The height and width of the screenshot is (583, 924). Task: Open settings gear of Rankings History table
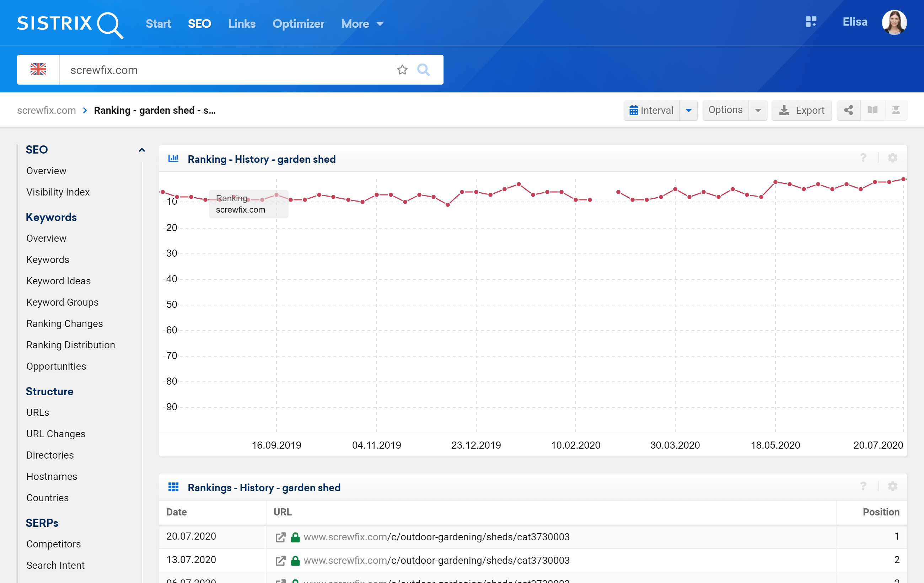[x=892, y=486]
